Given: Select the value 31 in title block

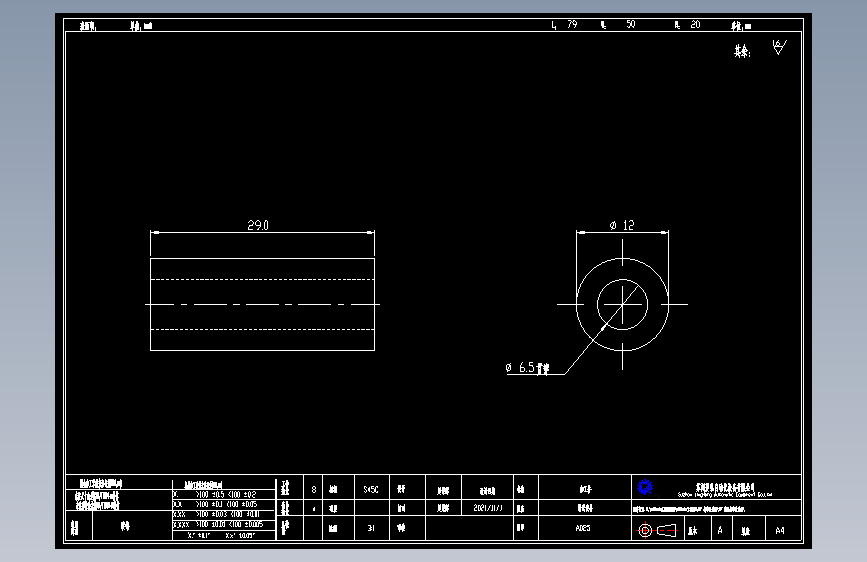Looking at the screenshot, I should 372,528.
